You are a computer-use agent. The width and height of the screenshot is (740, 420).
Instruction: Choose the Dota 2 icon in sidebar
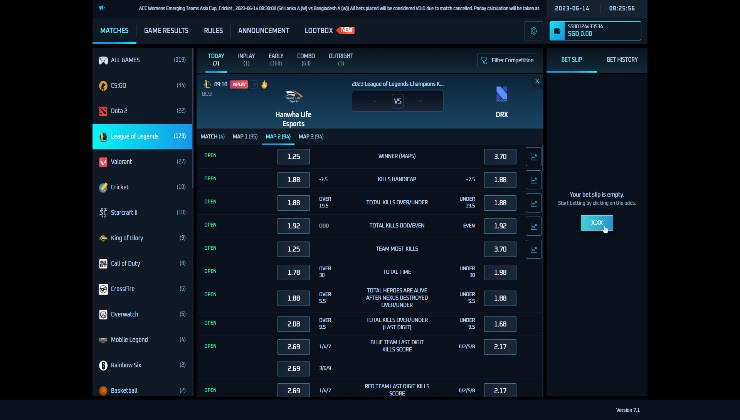coord(103,111)
